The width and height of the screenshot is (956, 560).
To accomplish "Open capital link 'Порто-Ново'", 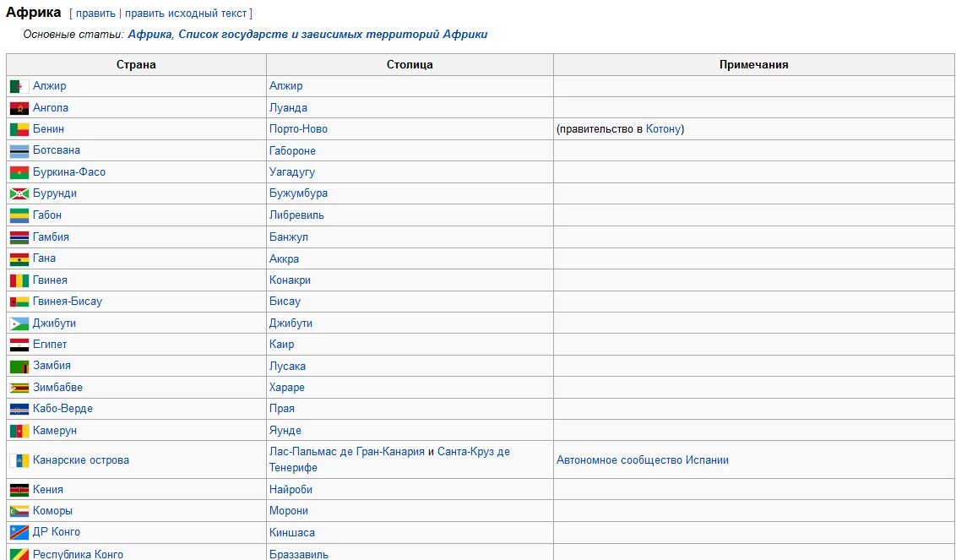I will (x=298, y=129).
